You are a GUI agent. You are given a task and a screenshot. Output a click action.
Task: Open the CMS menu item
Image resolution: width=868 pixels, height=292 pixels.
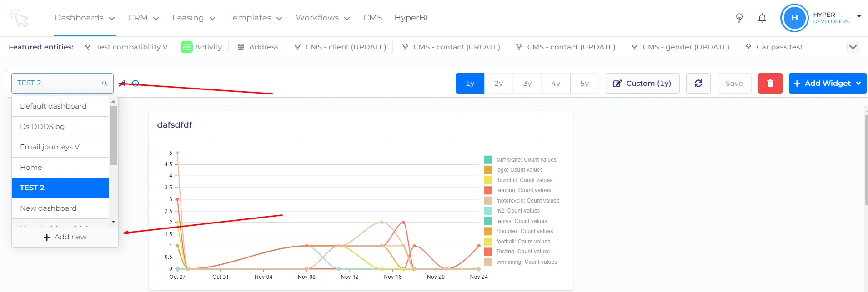(372, 18)
